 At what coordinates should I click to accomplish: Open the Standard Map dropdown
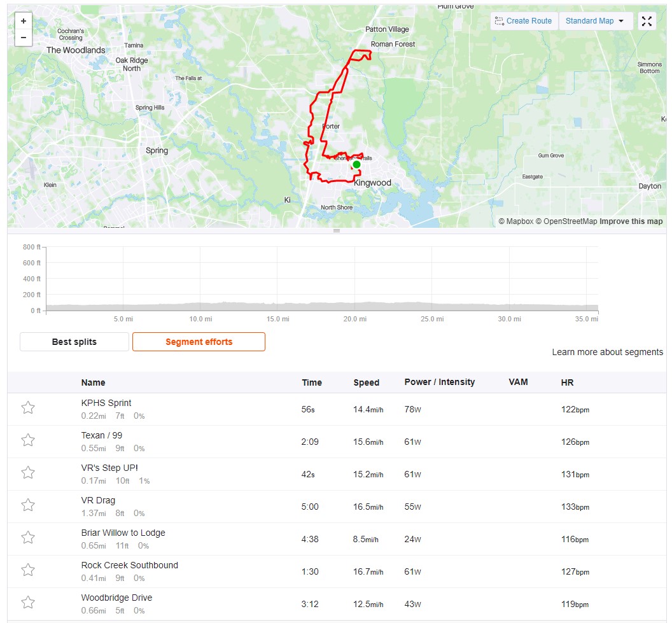[x=595, y=21]
